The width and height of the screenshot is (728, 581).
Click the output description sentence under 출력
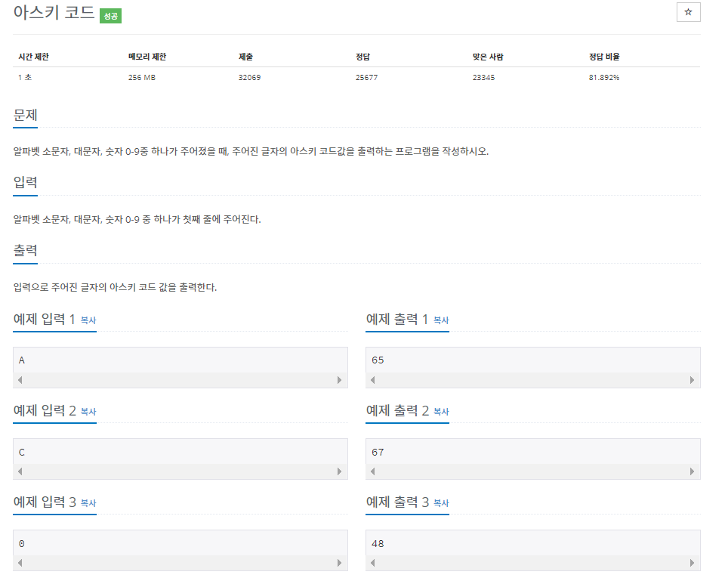coord(115,288)
